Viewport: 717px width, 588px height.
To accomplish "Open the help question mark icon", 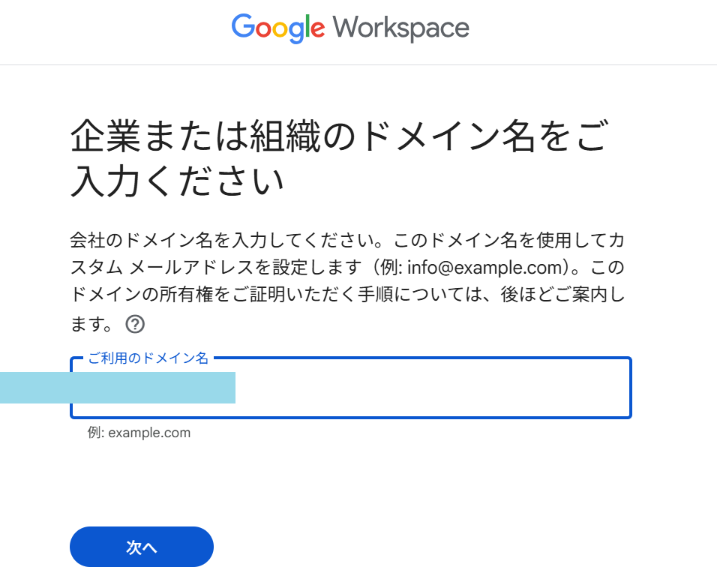I will coord(135,324).
